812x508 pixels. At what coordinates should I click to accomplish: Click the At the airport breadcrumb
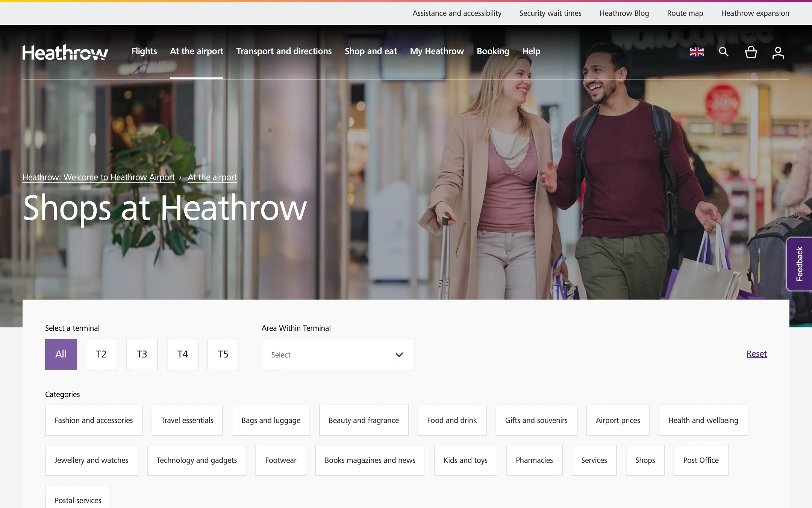pyautogui.click(x=212, y=177)
